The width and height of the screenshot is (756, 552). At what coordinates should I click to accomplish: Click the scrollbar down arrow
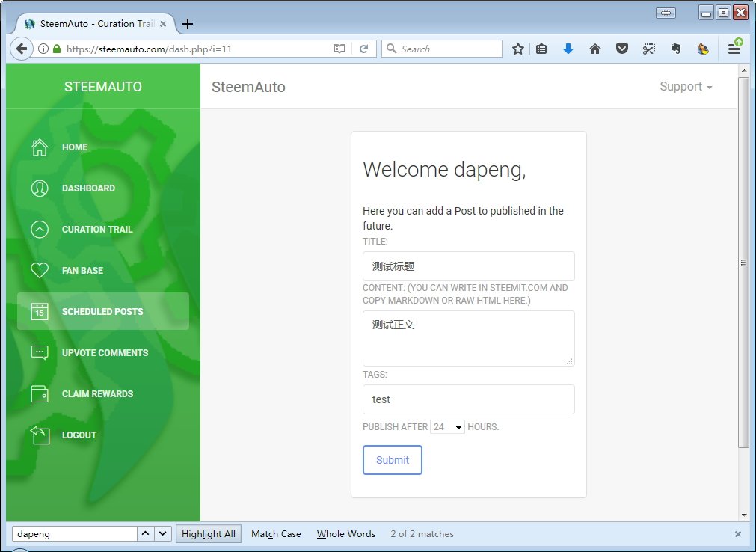[744, 515]
